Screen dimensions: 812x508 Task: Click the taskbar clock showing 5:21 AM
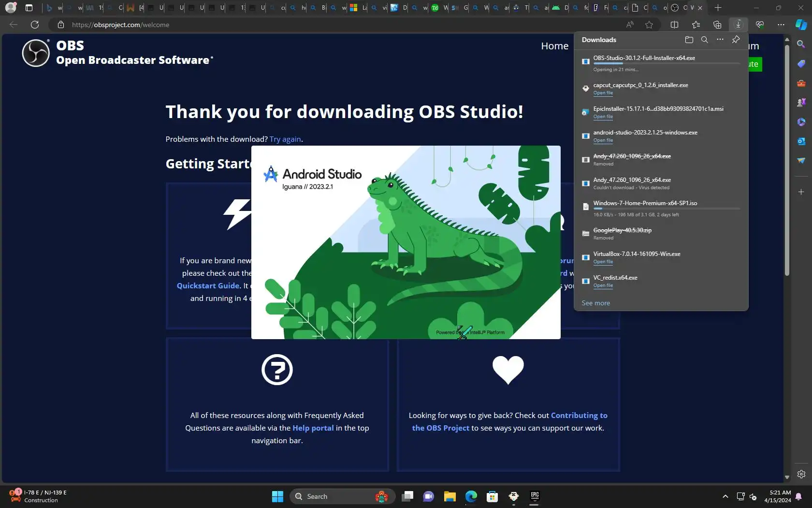click(778, 496)
